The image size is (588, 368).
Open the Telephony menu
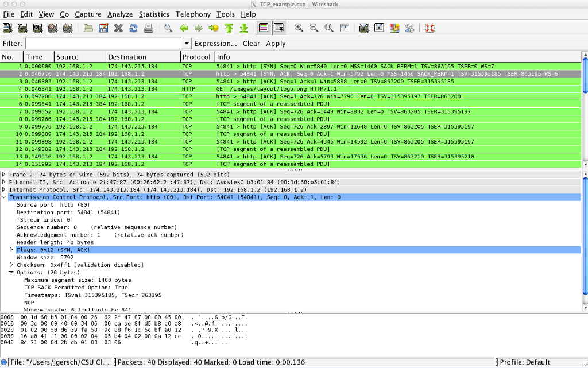193,14
